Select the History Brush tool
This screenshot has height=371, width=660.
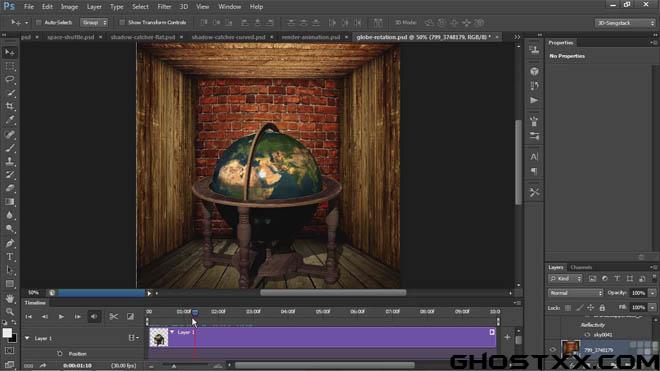(10, 175)
